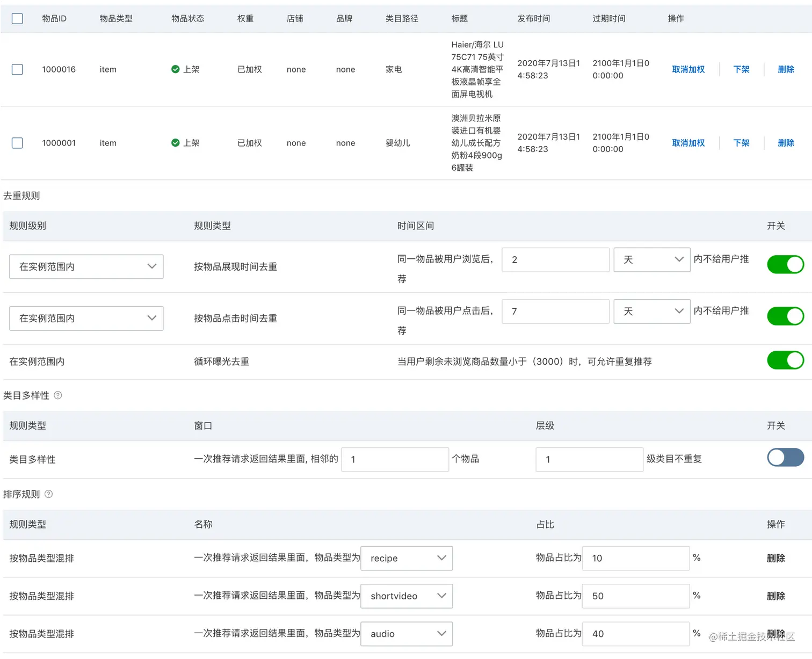Click the Haier television title text

[x=477, y=69]
